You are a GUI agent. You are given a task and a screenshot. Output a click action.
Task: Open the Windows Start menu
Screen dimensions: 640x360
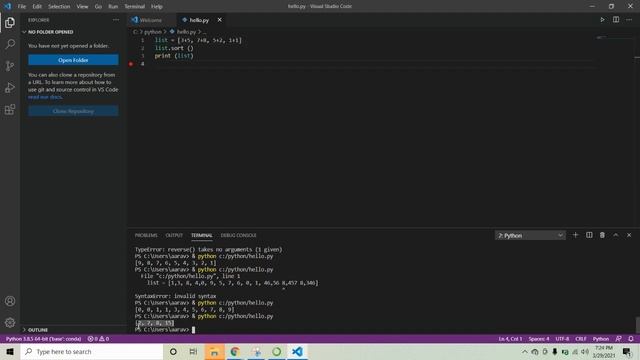click(x=10, y=351)
